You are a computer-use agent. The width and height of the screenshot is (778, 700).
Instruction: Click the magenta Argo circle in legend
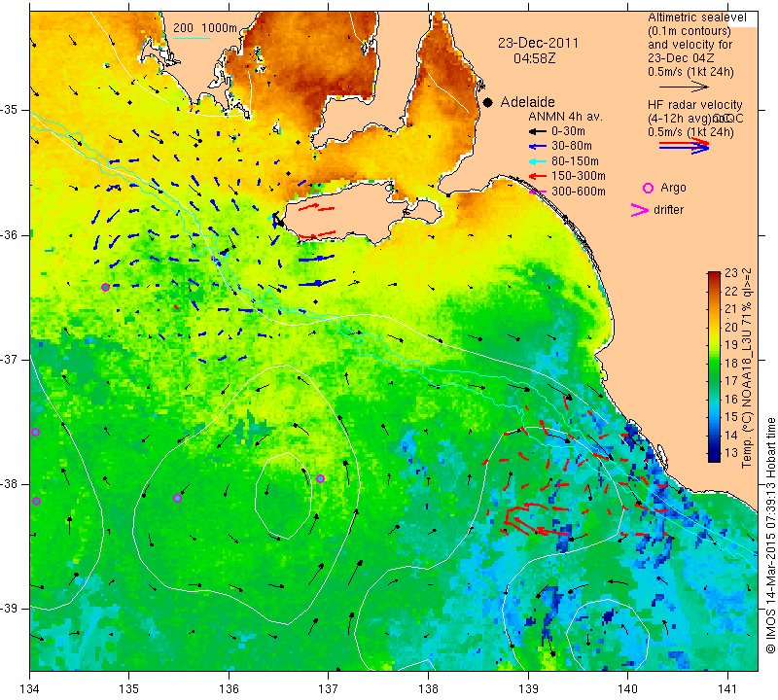tap(648, 188)
